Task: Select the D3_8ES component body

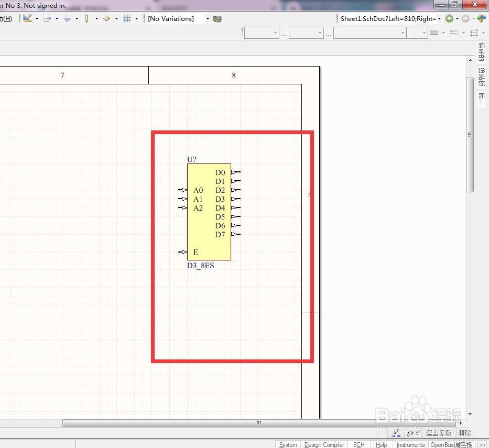Action: pos(209,212)
